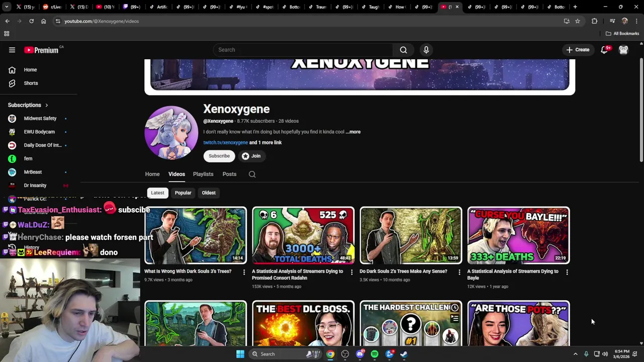
Task: Click the YouTube search input field
Action: click(303, 50)
